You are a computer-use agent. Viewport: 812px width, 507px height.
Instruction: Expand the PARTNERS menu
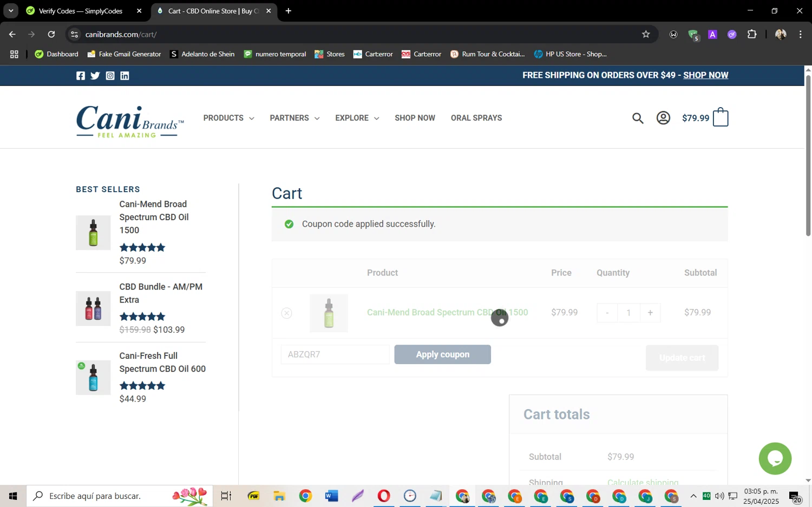pos(294,118)
